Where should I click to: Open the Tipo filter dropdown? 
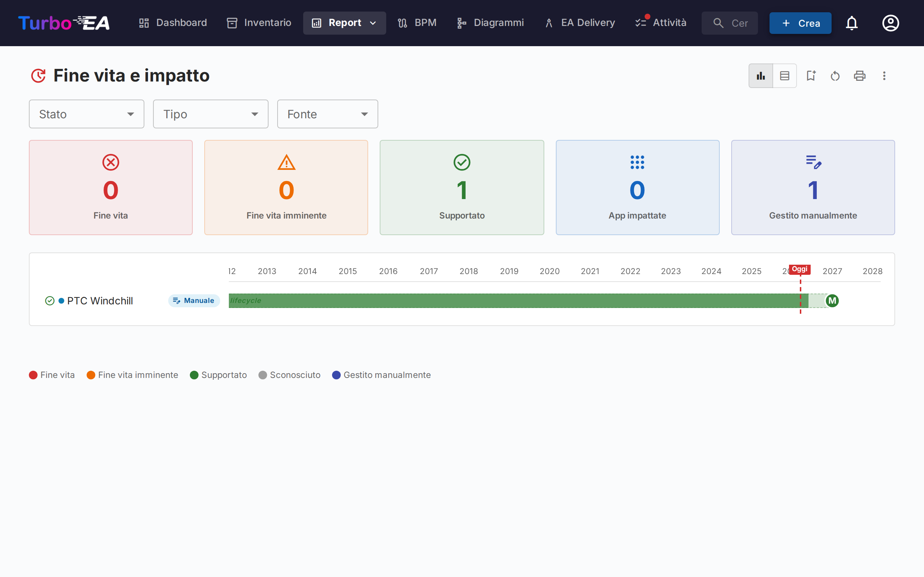tap(210, 114)
